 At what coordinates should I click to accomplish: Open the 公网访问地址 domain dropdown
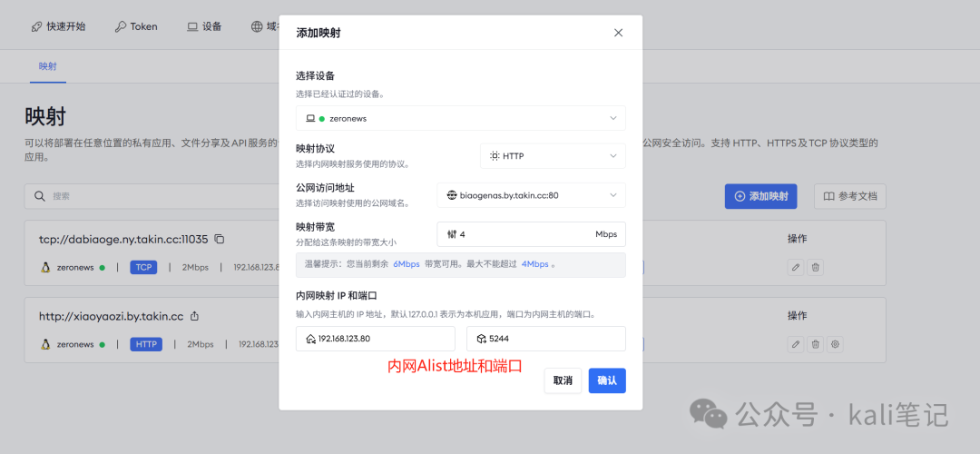(x=531, y=195)
